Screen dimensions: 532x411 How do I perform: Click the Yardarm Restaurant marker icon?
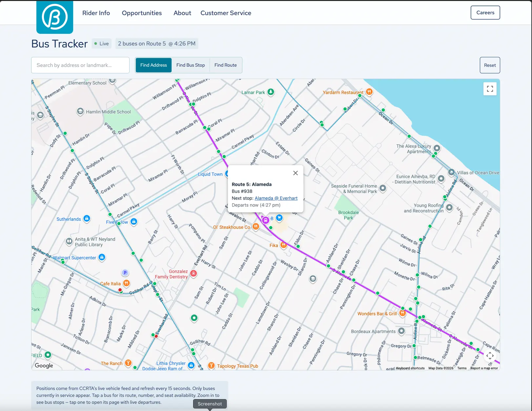pyautogui.click(x=369, y=92)
